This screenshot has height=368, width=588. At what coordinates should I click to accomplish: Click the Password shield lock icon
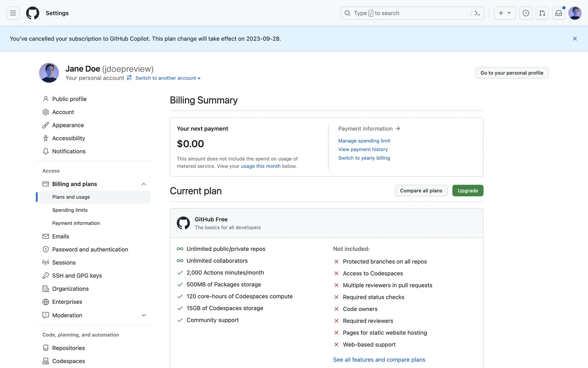(46, 250)
